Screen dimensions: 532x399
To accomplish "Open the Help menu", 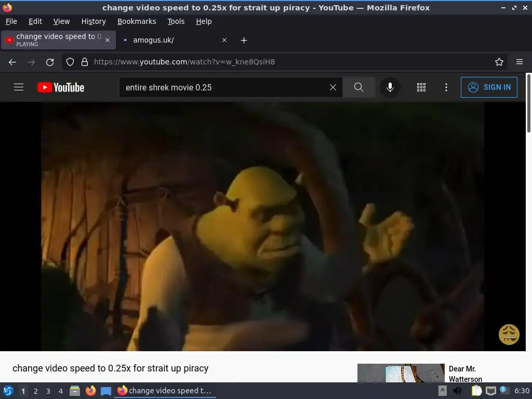I will 204,21.
